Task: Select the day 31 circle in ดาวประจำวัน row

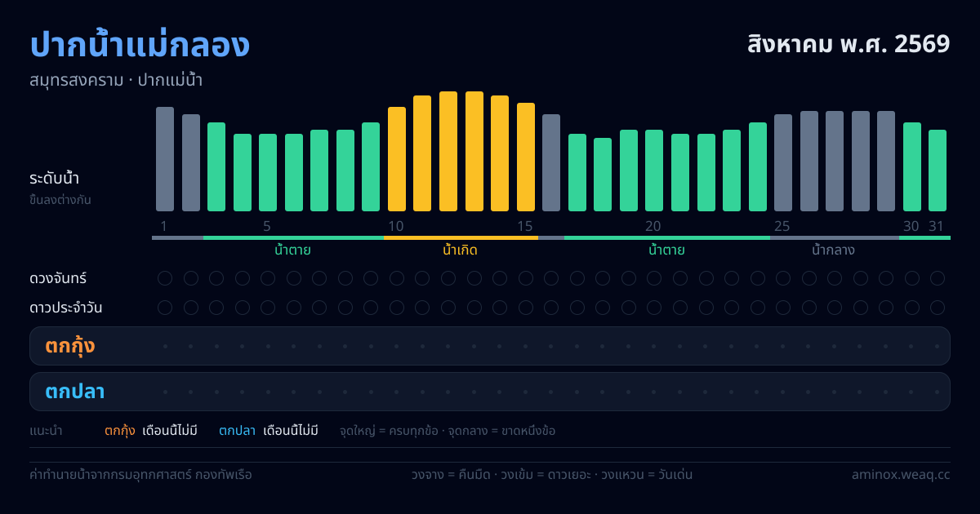Action: [938, 308]
